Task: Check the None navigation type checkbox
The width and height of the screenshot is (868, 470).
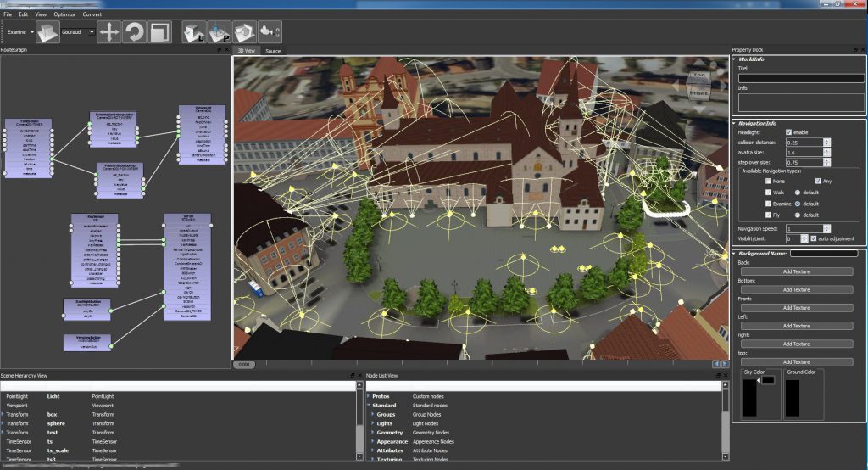Action: pos(768,182)
